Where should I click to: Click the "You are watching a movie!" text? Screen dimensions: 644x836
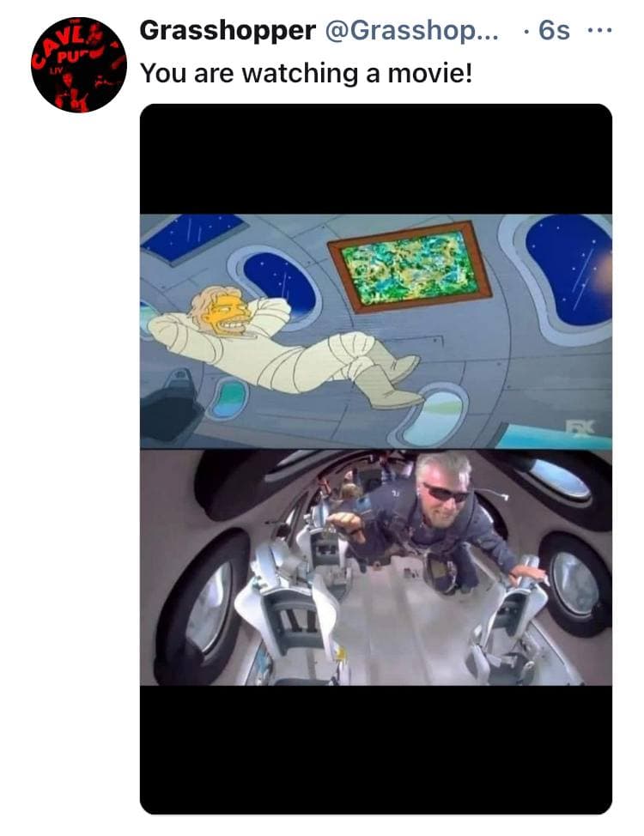[307, 73]
